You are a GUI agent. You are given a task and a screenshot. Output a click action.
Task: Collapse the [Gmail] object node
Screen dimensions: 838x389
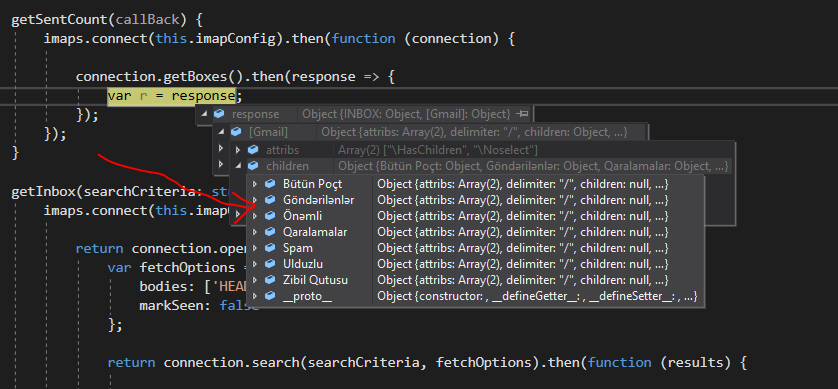click(221, 131)
